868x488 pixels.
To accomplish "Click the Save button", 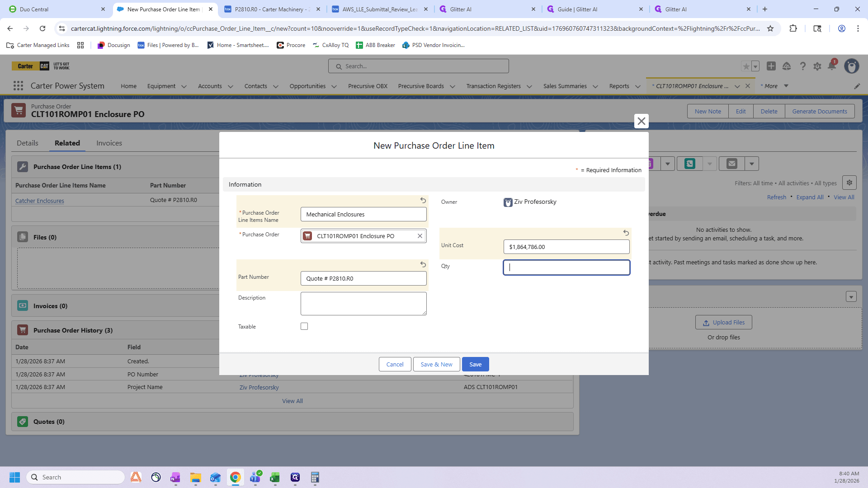I will click(475, 364).
